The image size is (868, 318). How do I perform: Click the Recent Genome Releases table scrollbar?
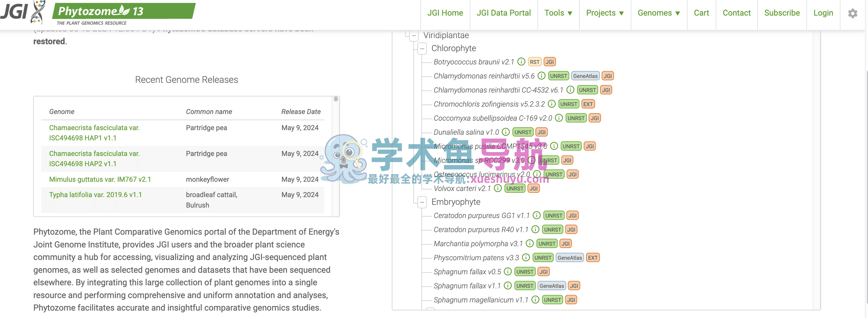tap(336, 99)
